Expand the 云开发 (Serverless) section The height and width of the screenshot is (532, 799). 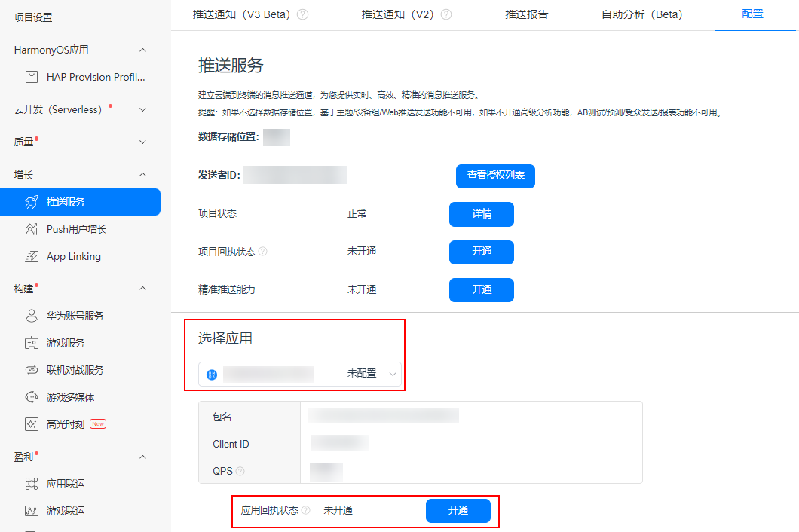[143, 110]
